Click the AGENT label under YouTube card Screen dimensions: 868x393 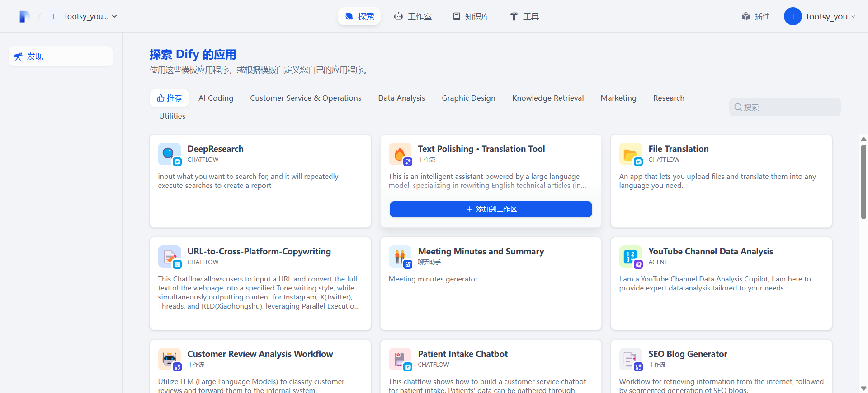coord(658,262)
